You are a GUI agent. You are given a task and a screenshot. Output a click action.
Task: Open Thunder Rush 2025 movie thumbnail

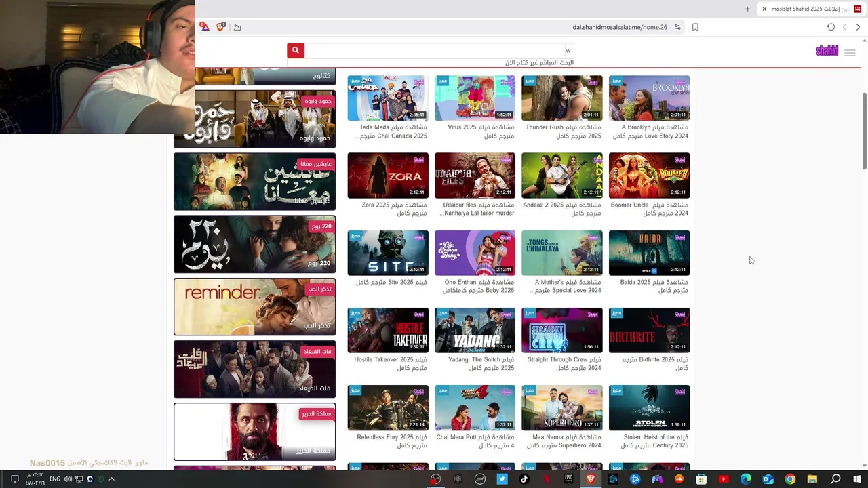562,98
